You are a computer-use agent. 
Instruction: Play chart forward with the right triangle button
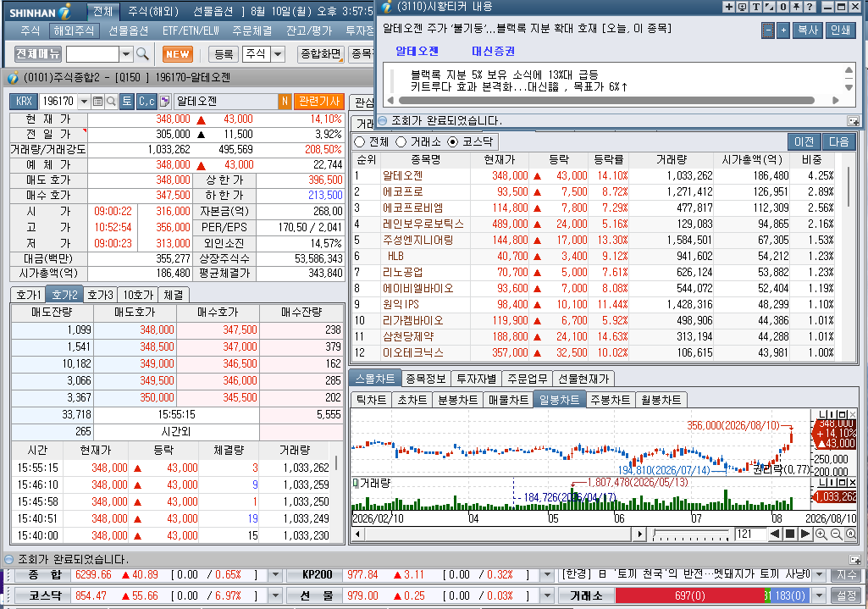click(x=805, y=534)
